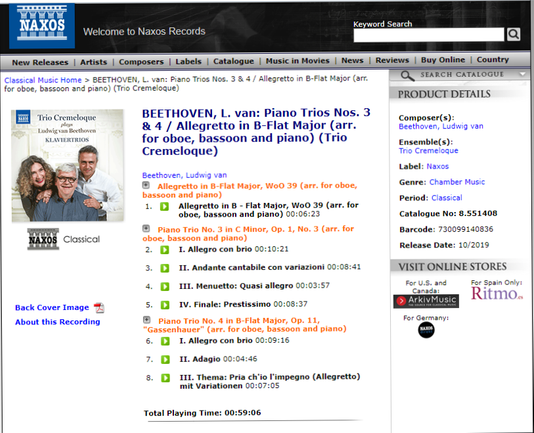
Task: Open About this Recording link
Action: (58, 322)
